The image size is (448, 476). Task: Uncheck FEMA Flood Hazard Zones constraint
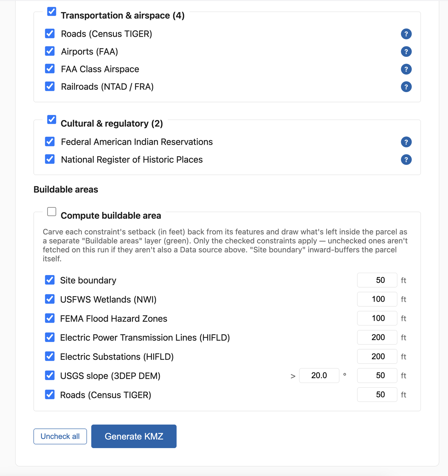pos(50,318)
